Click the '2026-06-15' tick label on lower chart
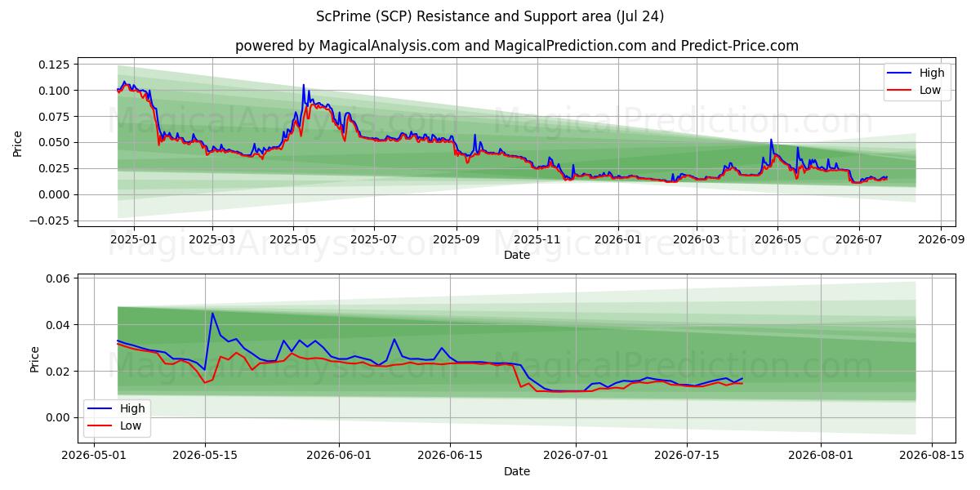The width and height of the screenshot is (980, 490). click(449, 457)
